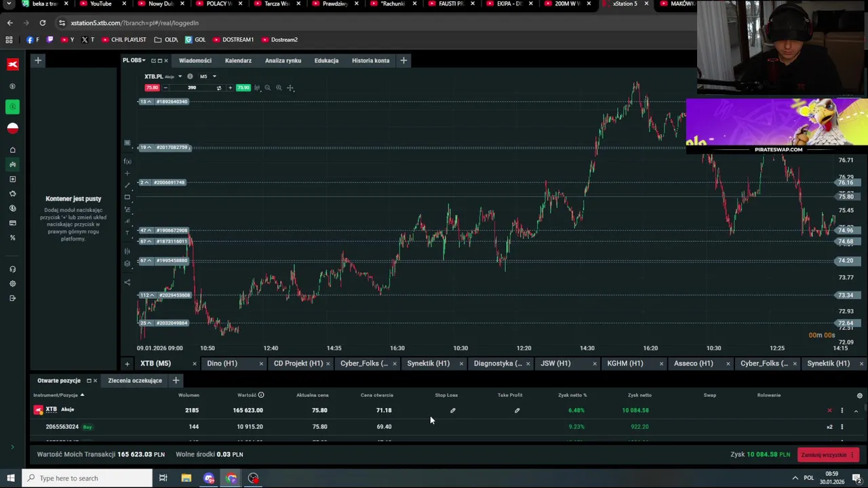Image resolution: width=868 pixels, height=488 pixels.
Task: Open the chart layers tool
Action: coord(127,264)
